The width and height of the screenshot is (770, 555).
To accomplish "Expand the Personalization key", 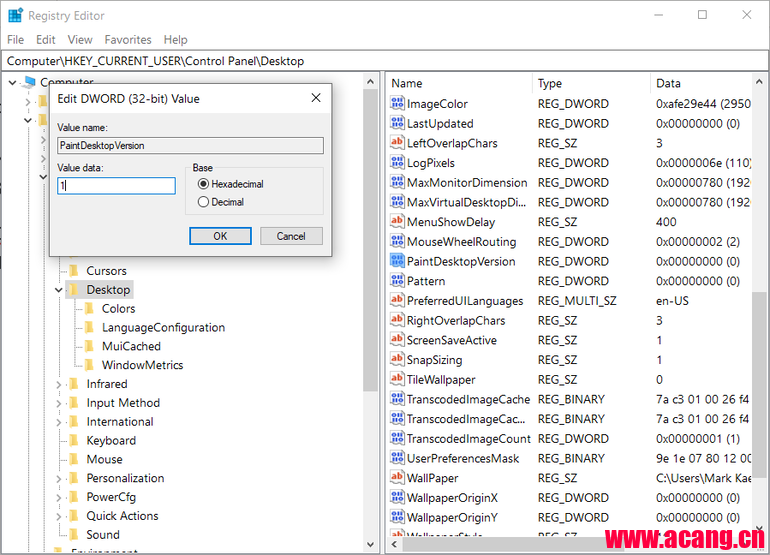I will [x=58, y=479].
